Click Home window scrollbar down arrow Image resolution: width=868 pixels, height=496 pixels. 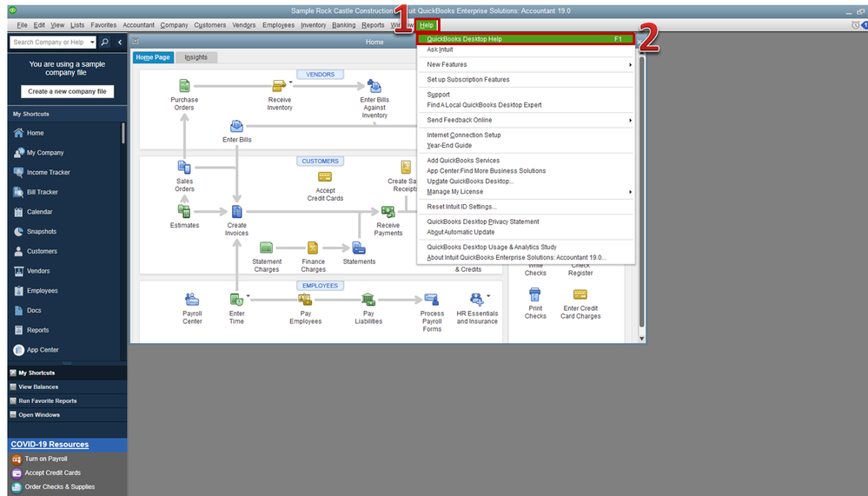tap(641, 338)
